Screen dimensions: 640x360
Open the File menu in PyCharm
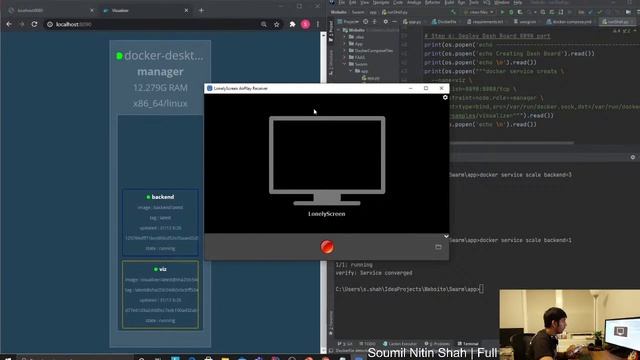[342, 2]
